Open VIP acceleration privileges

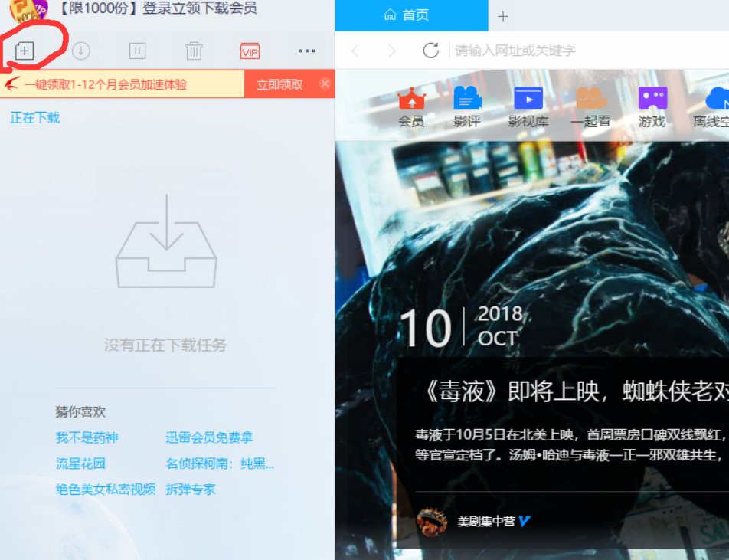[x=249, y=51]
